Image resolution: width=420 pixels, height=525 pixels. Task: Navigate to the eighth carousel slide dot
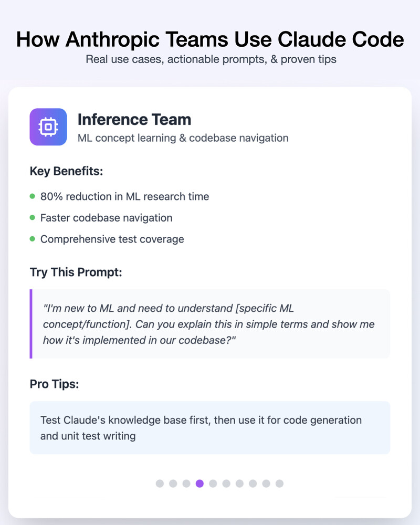point(253,484)
